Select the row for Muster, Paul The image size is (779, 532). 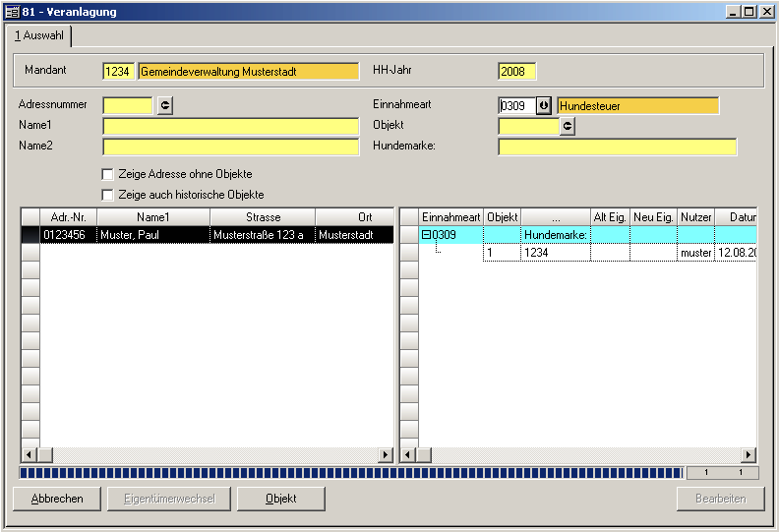tap(153, 236)
